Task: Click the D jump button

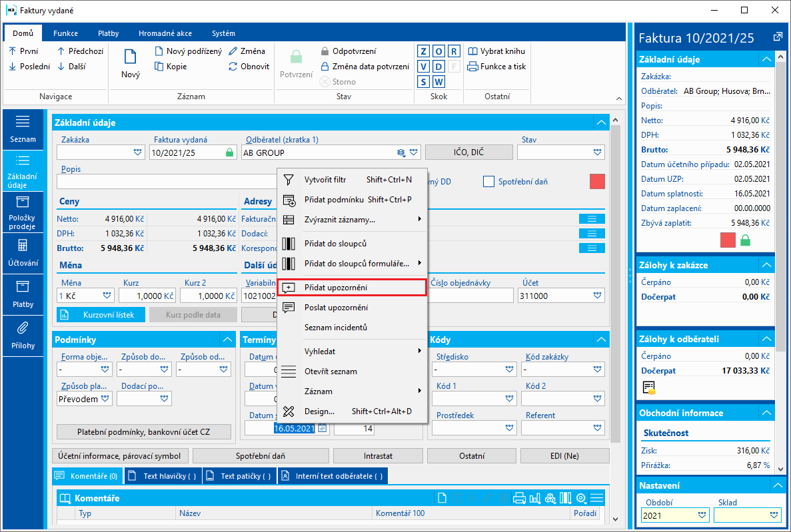Action: point(439,67)
